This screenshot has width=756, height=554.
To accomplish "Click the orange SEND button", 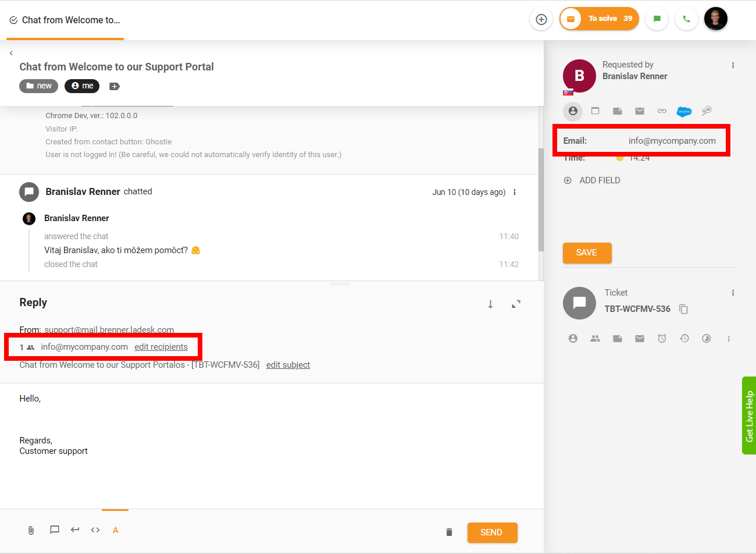I will click(x=492, y=532).
